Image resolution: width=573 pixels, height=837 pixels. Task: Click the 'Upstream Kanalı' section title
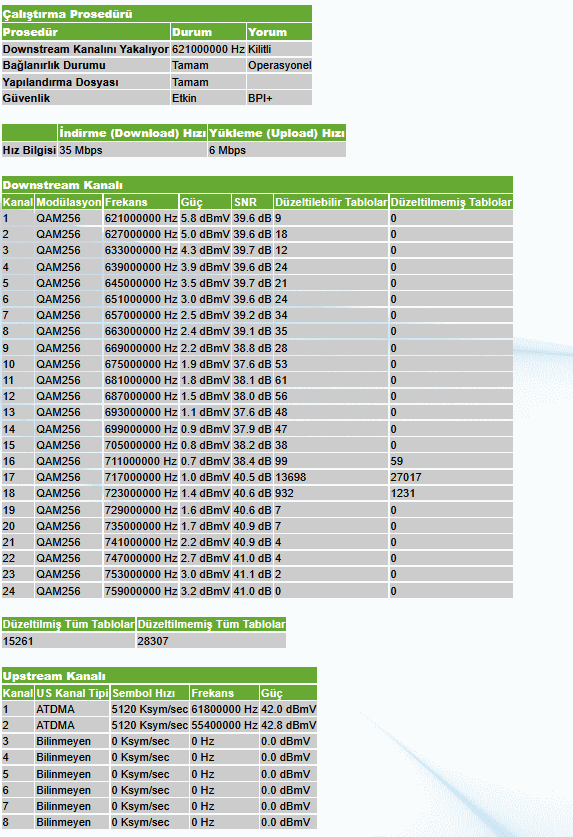(x=54, y=676)
